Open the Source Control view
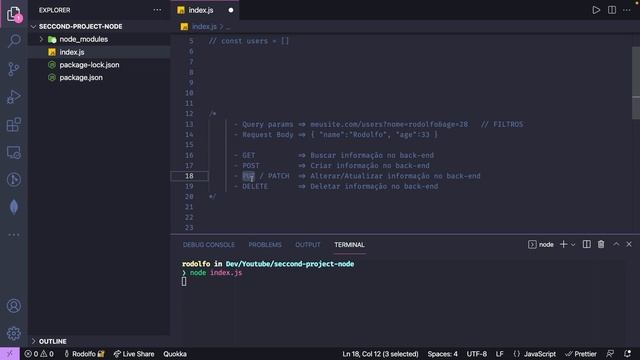Image resolution: width=640 pixels, height=360 pixels. click(x=13, y=69)
